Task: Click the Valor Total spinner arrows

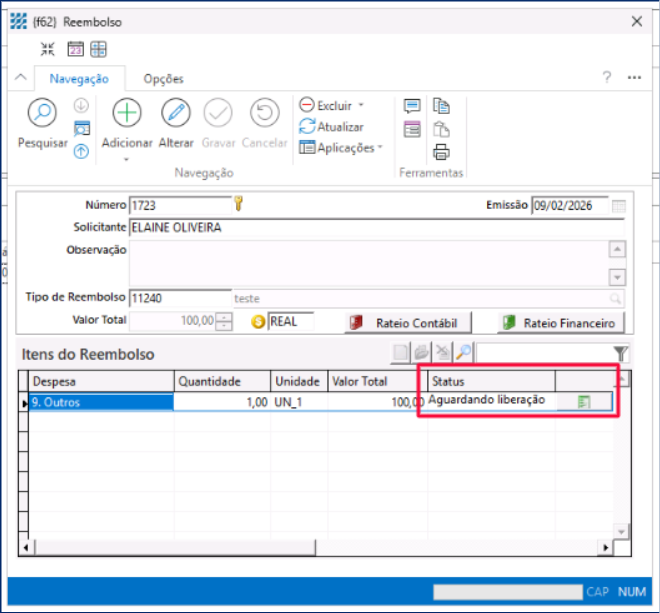Action: point(225,322)
